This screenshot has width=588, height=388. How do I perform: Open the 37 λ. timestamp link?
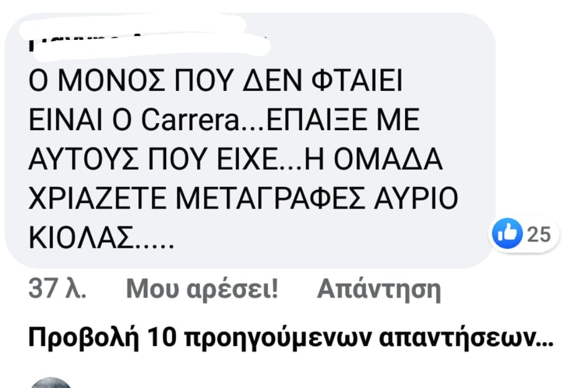pyautogui.click(x=57, y=289)
